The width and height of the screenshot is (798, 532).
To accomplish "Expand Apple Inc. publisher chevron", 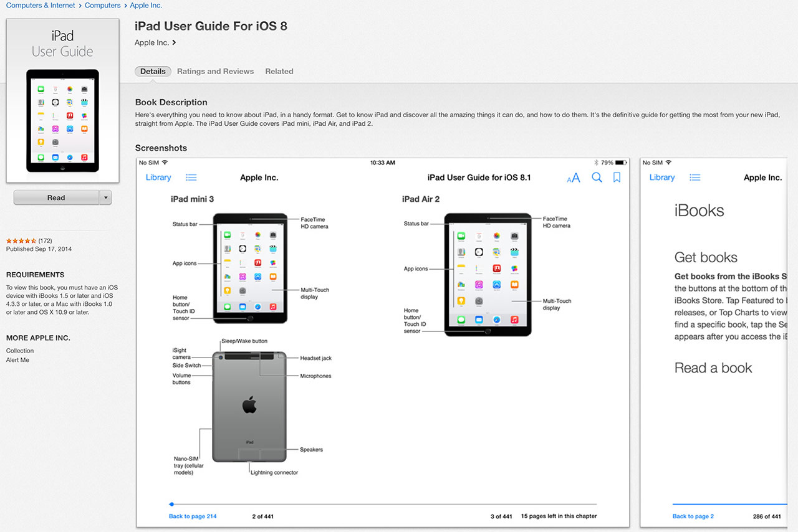I will [x=175, y=43].
